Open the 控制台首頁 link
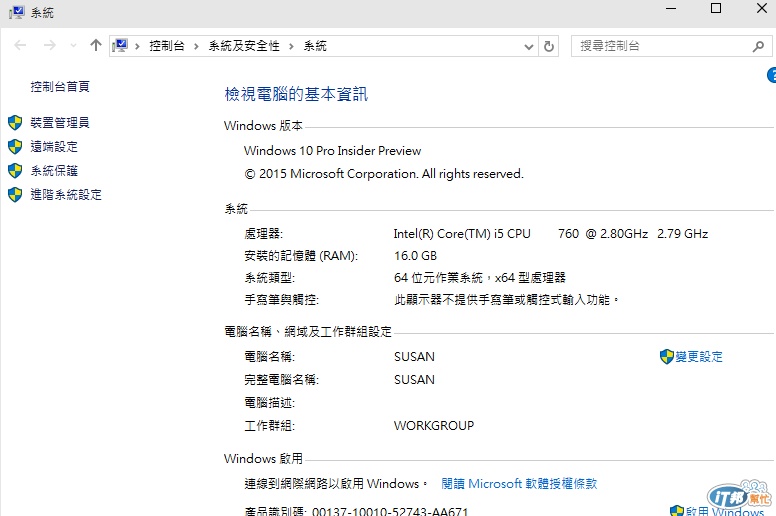The height and width of the screenshot is (516, 776). coord(60,87)
